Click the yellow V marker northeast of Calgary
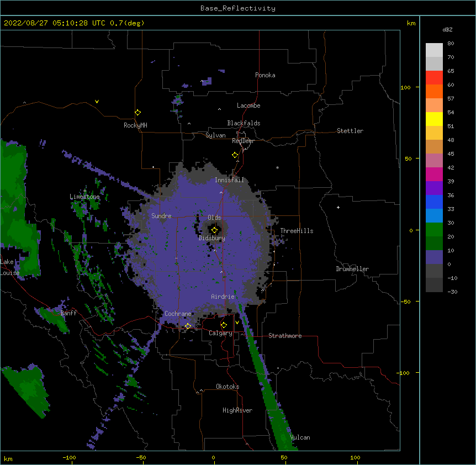 tap(237, 322)
